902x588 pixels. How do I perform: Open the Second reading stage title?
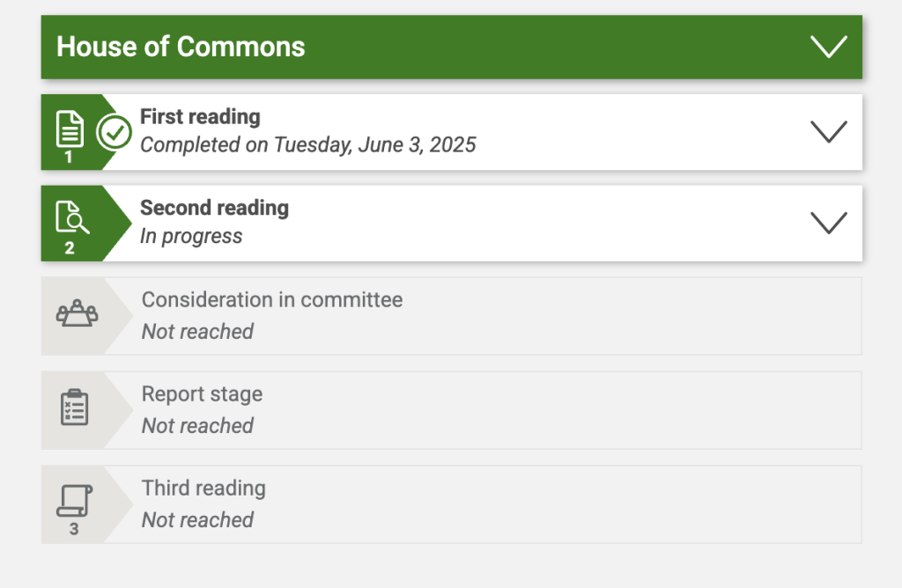click(214, 208)
